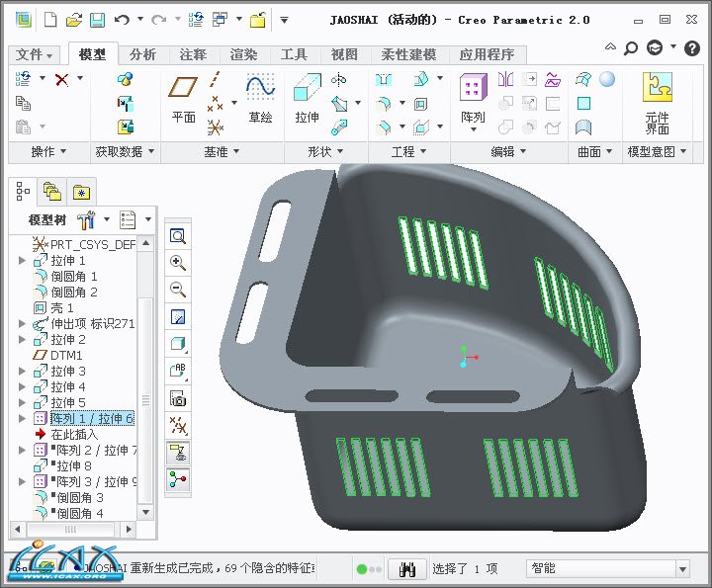
Task: Expand the Operations (操作) group dropdown
Action: click(x=48, y=151)
